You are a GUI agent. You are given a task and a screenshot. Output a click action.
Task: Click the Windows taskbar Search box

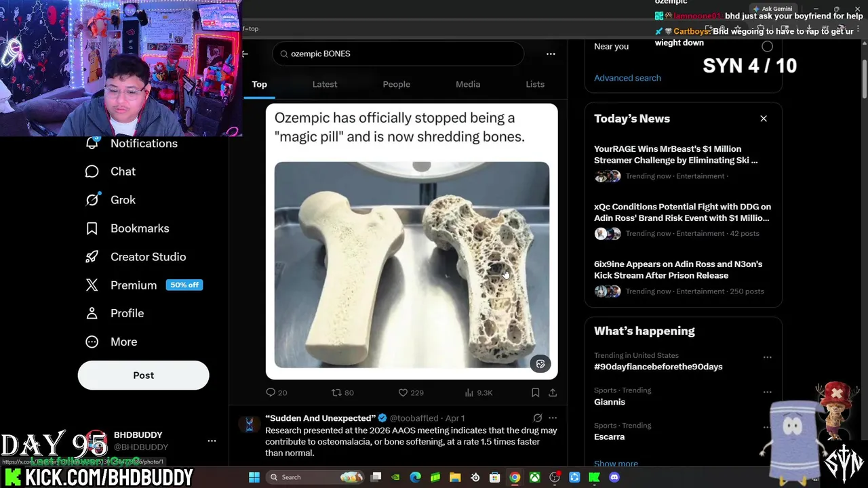315,477
